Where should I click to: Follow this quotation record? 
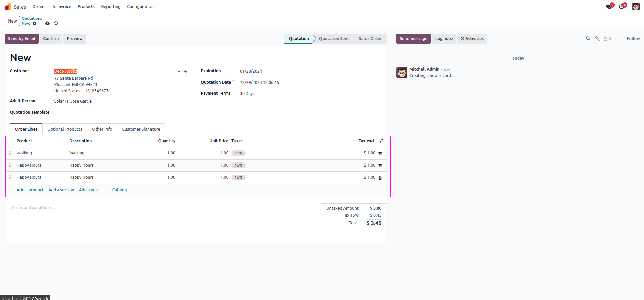(633, 39)
